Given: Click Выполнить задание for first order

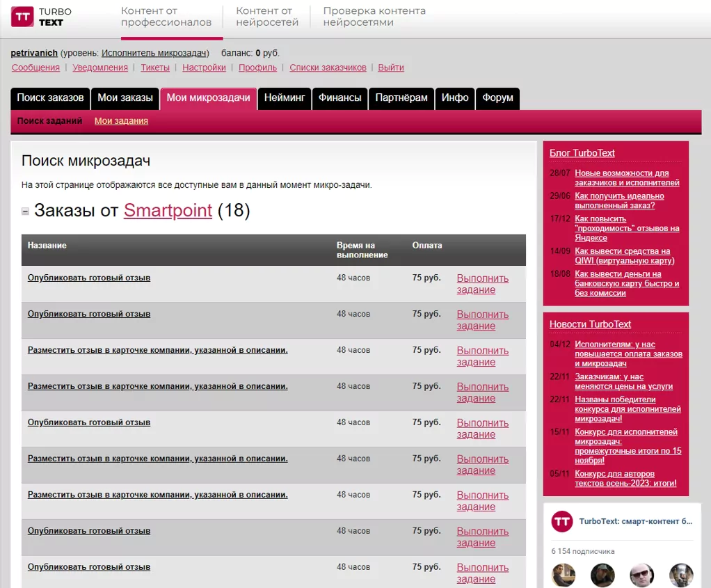Looking at the screenshot, I should pos(483,284).
